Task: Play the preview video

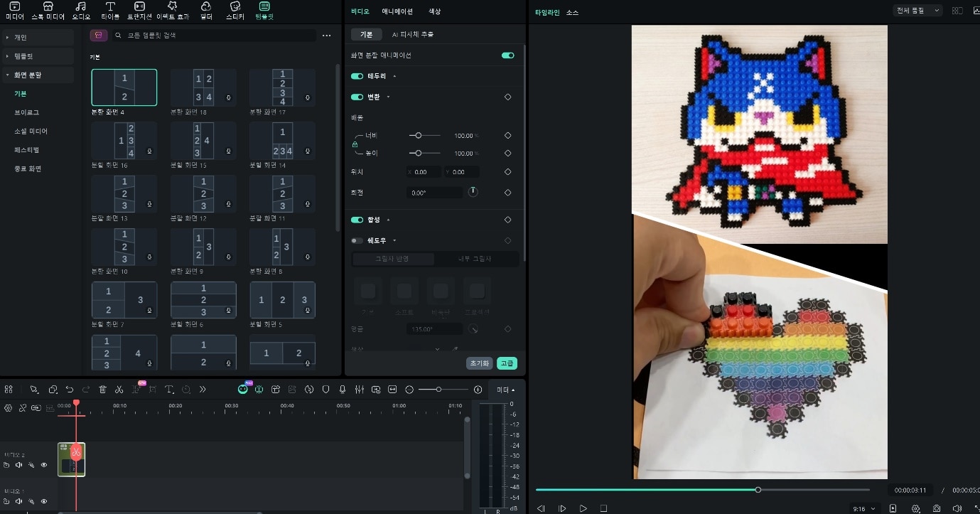Action: pos(583,509)
